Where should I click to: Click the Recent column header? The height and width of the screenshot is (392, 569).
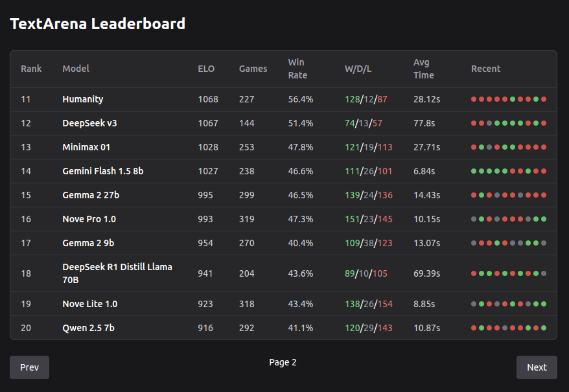[x=485, y=69]
